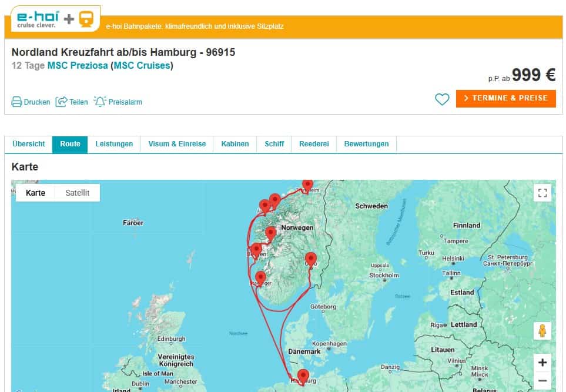566x392 pixels.
Task: Open Termine & Preise
Action: point(505,98)
